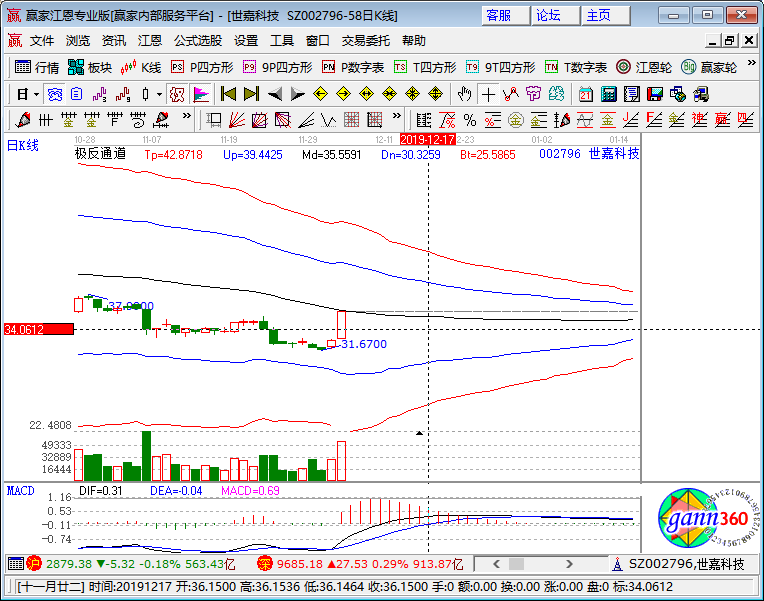Click the purple 节 solar-term icon
Viewport: 764px width, 601px height.
(x=534, y=94)
